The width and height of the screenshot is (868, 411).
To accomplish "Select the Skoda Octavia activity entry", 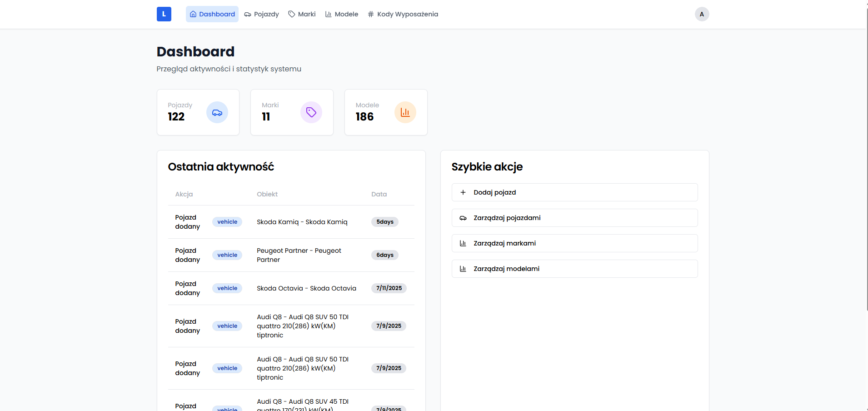I will 307,288.
